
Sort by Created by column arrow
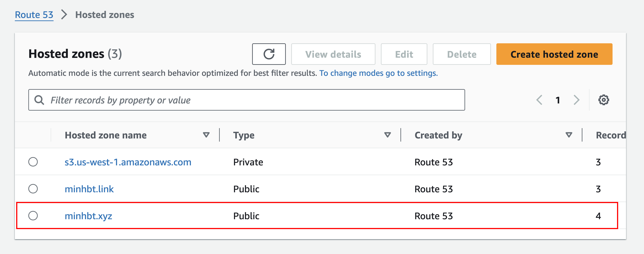pyautogui.click(x=569, y=135)
